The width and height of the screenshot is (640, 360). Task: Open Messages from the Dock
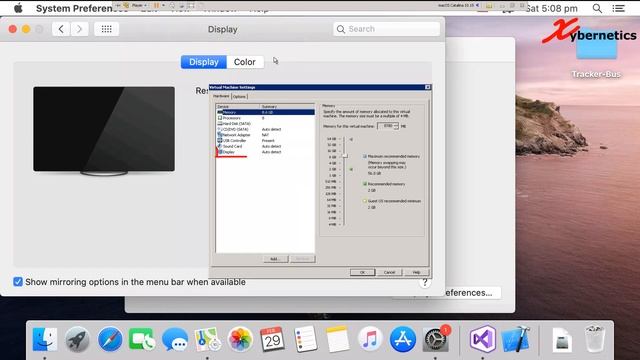pyautogui.click(x=175, y=340)
